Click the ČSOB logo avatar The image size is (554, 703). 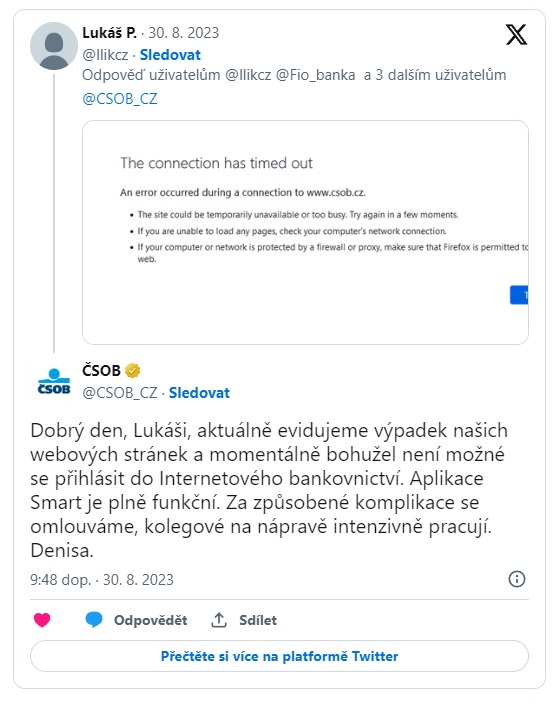54,382
